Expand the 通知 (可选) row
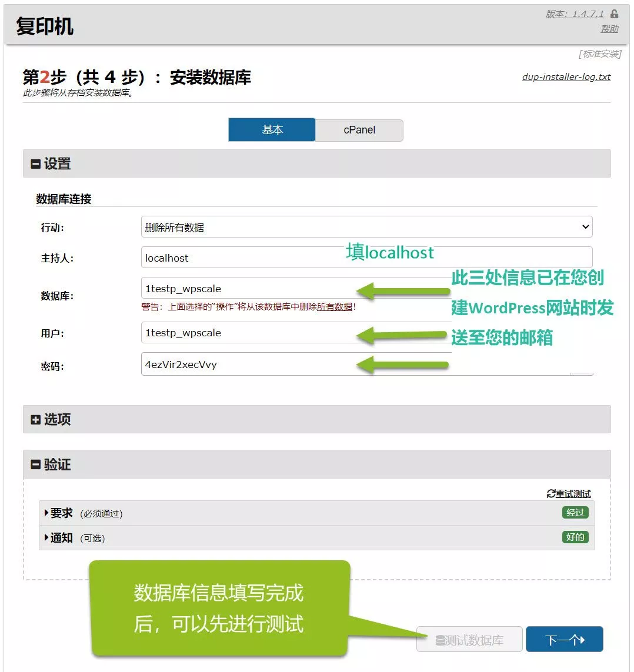This screenshot has height=672, width=634. pos(316,537)
